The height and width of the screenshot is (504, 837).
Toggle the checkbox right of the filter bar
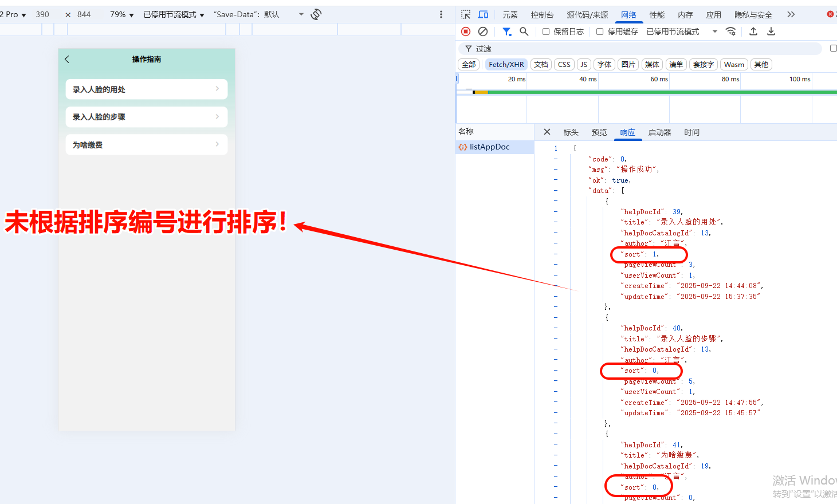[x=833, y=48]
